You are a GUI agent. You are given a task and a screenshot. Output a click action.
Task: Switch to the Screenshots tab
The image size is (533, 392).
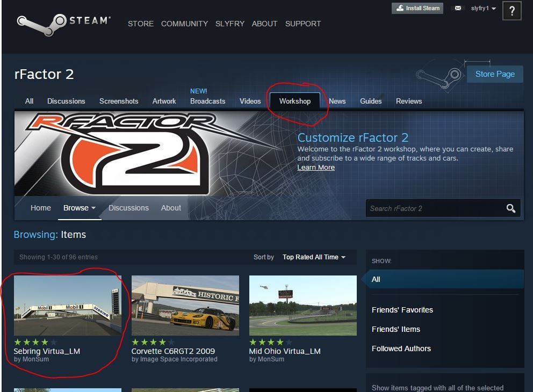pos(119,101)
